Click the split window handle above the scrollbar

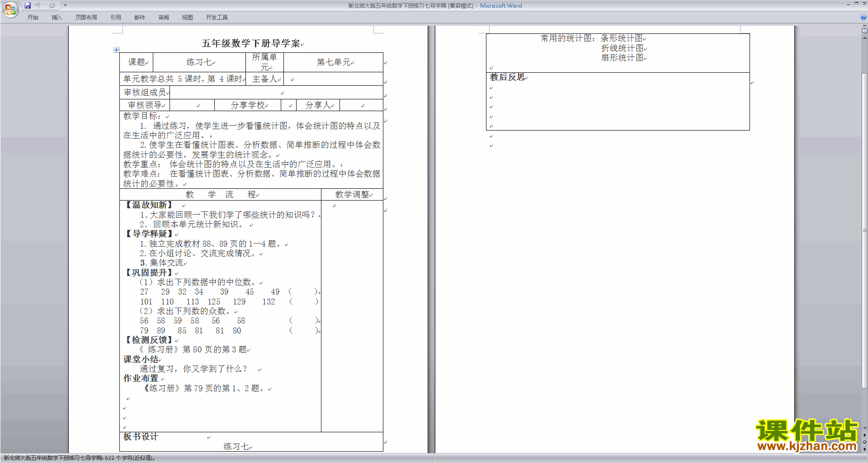tap(864, 26)
